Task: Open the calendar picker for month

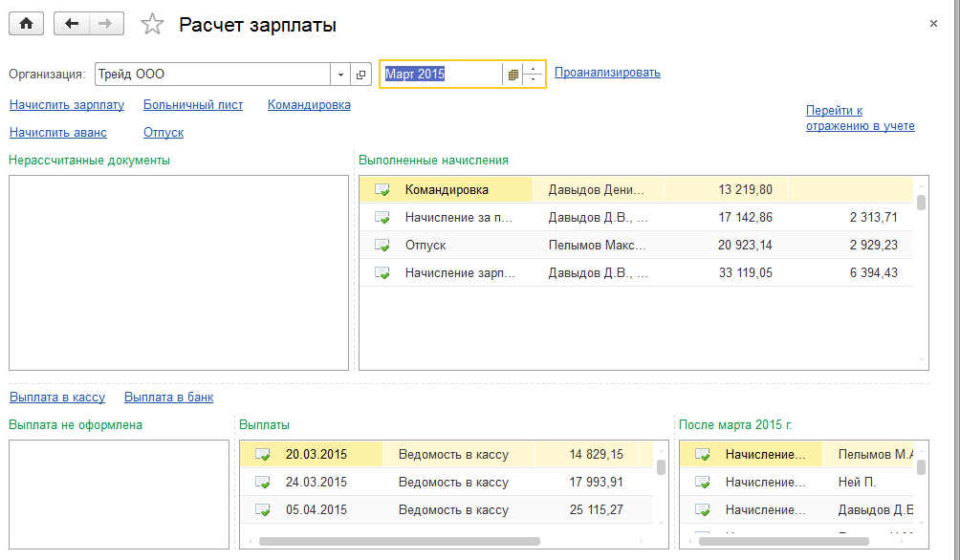Action: (x=513, y=74)
